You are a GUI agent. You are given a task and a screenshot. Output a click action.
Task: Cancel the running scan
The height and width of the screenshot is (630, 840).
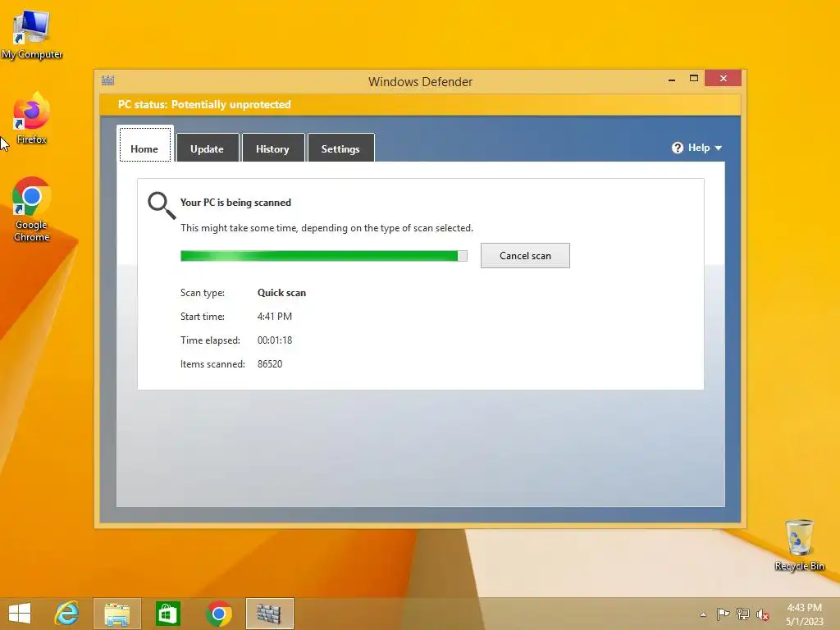tap(525, 256)
